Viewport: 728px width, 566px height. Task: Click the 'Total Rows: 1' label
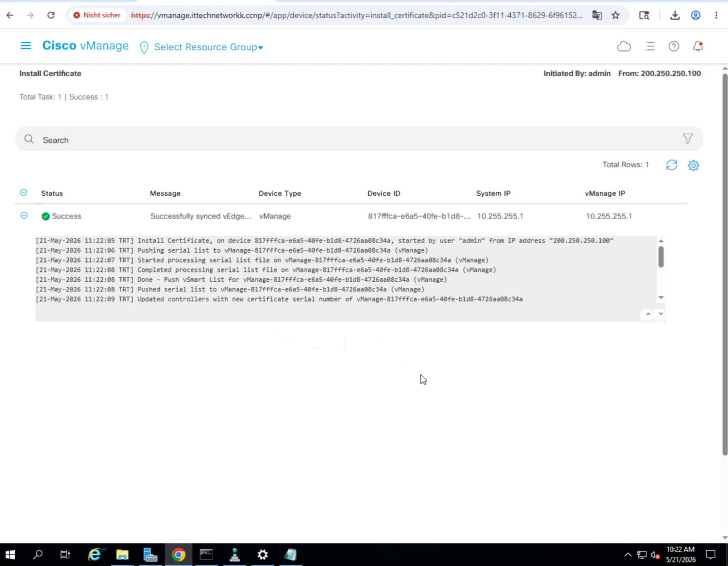pyautogui.click(x=626, y=165)
